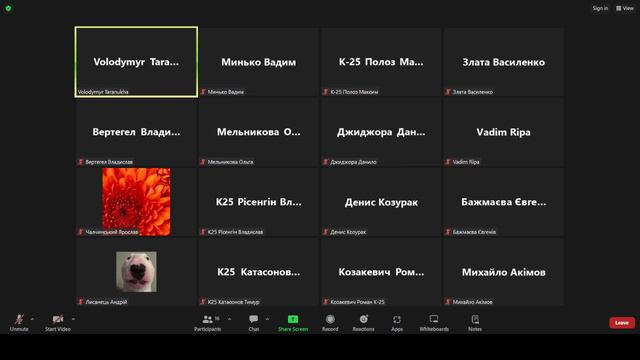The width and height of the screenshot is (640, 360).
Task: Open the Notes icon
Action: pos(475,319)
